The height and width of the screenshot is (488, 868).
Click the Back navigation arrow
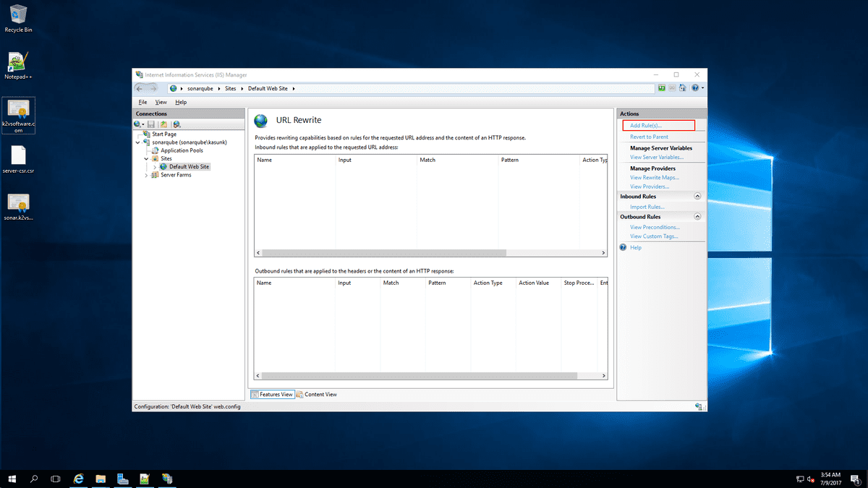pyautogui.click(x=137, y=87)
